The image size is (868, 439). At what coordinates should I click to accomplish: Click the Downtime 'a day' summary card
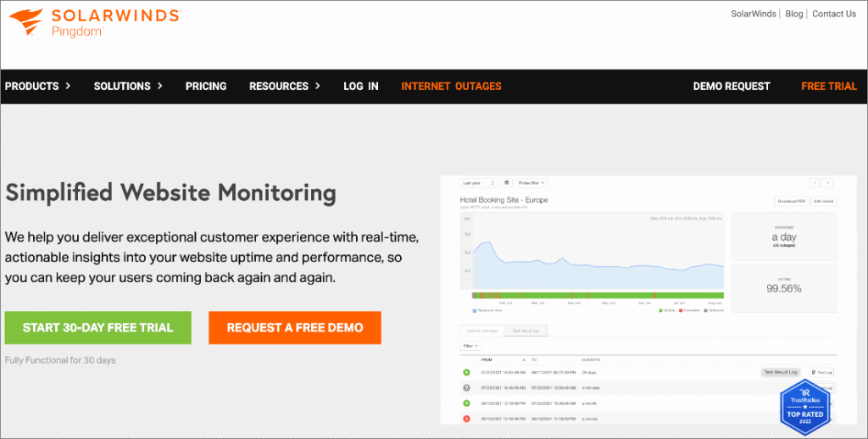pyautogui.click(x=784, y=236)
